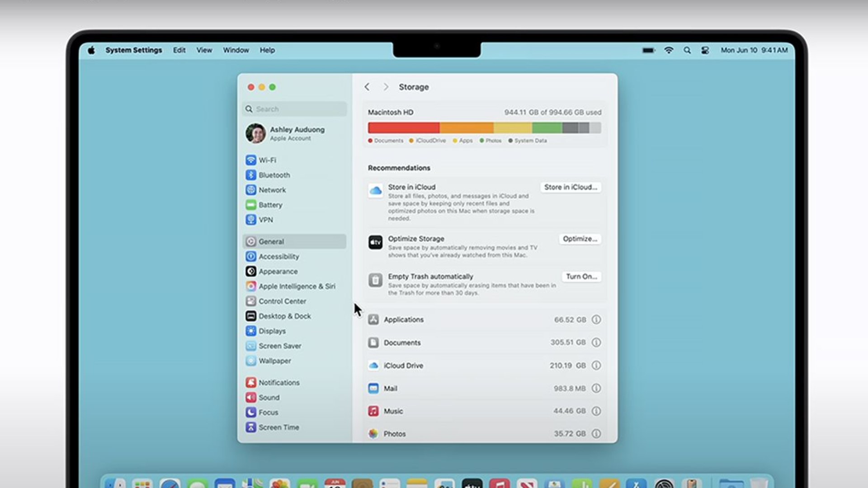Open the Window menu
The width and height of the screenshot is (868, 488).
236,50
